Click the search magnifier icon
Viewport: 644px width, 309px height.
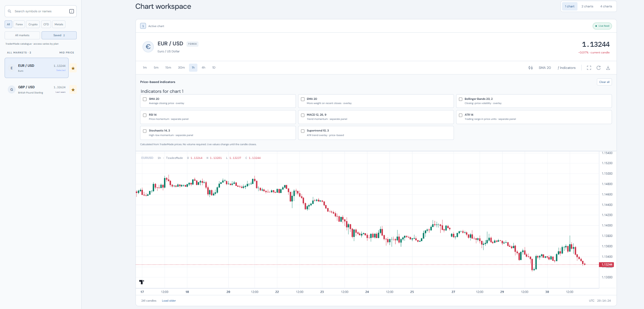click(x=10, y=11)
